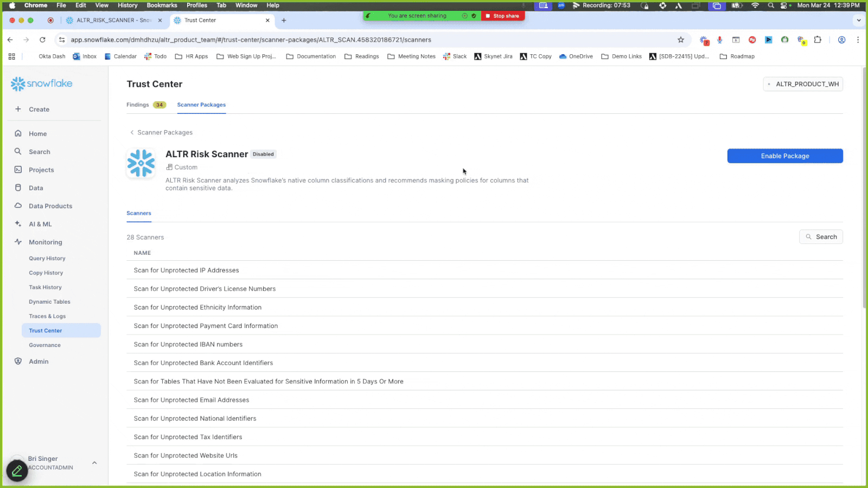The width and height of the screenshot is (868, 488).
Task: Click the Enable Package button
Action: pos(784,156)
